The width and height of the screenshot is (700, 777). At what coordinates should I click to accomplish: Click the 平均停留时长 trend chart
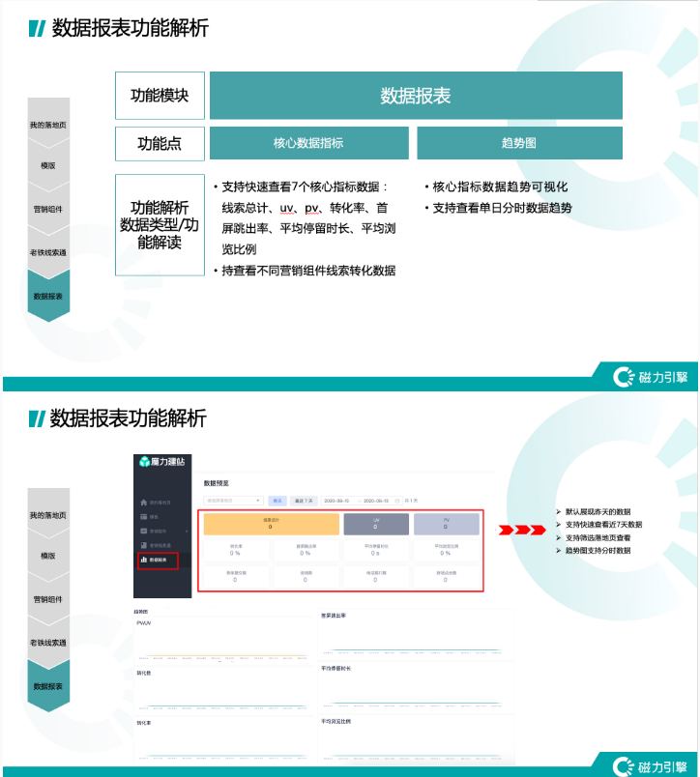pyautogui.click(x=416, y=688)
